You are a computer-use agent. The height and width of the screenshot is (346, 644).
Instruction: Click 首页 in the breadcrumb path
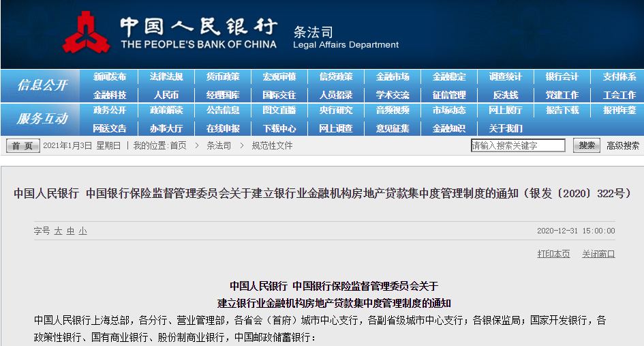click(x=179, y=145)
